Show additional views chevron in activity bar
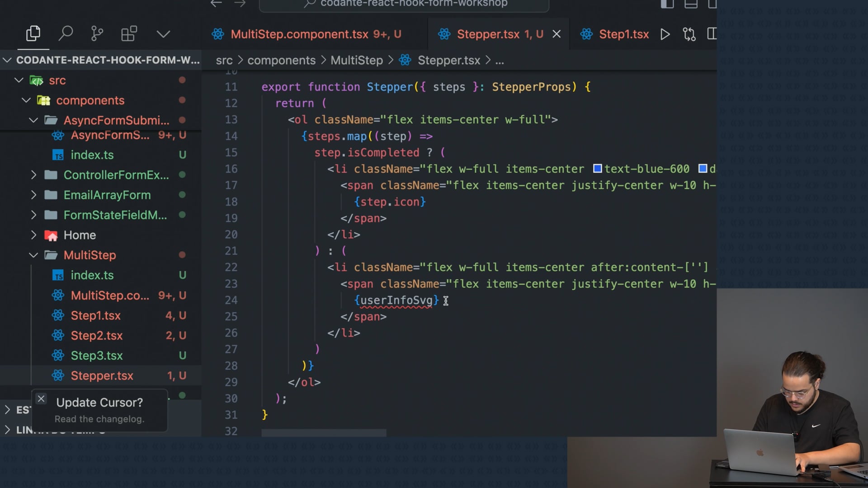Viewport: 868px width, 488px height. [x=163, y=34]
